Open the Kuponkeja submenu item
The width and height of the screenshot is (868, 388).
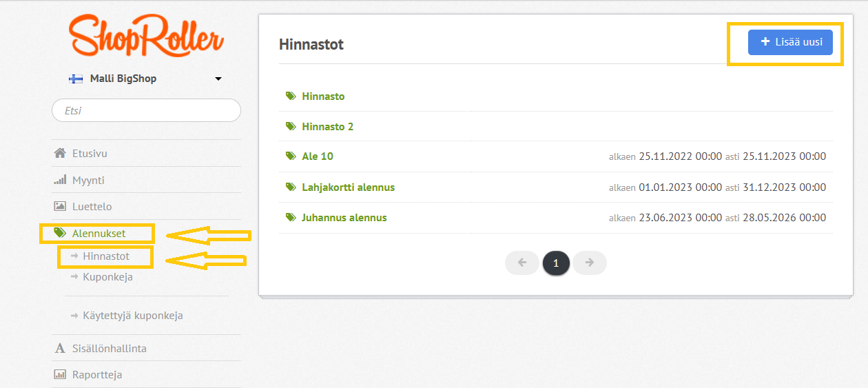(107, 277)
